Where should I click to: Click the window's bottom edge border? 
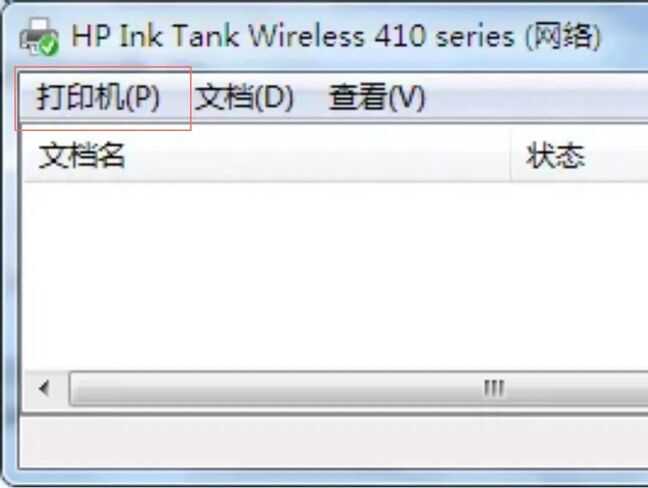click(x=331, y=477)
